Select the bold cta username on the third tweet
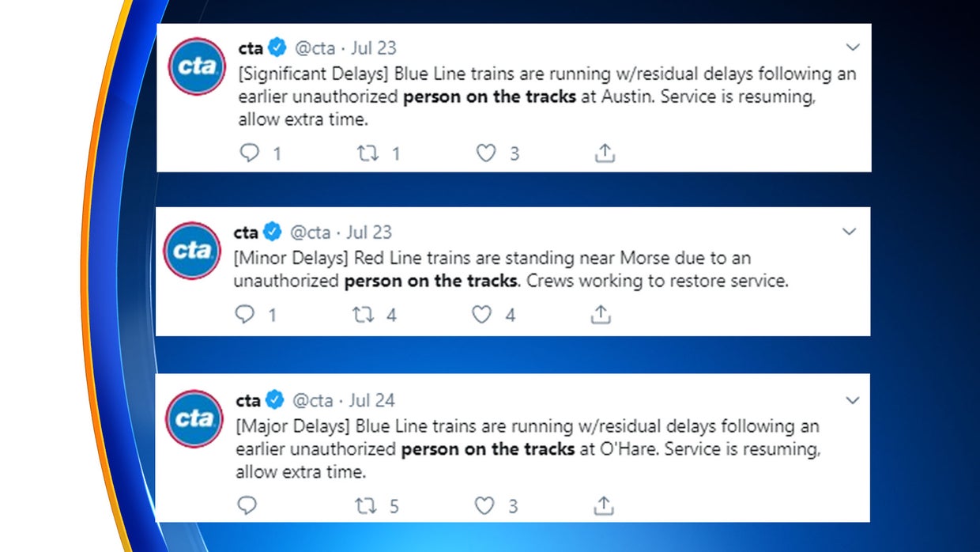The image size is (980, 552). pyautogui.click(x=248, y=399)
